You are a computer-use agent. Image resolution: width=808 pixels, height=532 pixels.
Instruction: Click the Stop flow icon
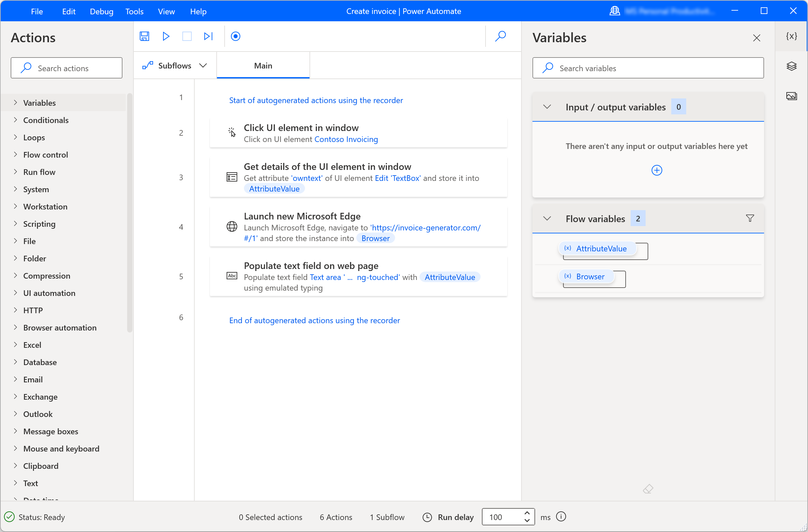coord(187,36)
